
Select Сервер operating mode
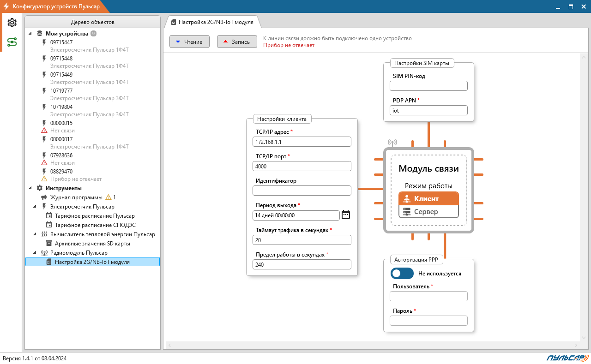(x=428, y=212)
